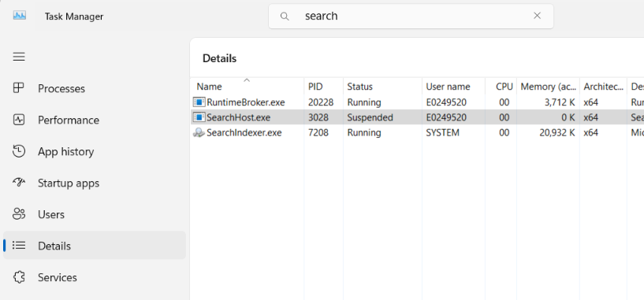Sort by the Status column header
The height and width of the screenshot is (300, 644).
coord(382,86)
